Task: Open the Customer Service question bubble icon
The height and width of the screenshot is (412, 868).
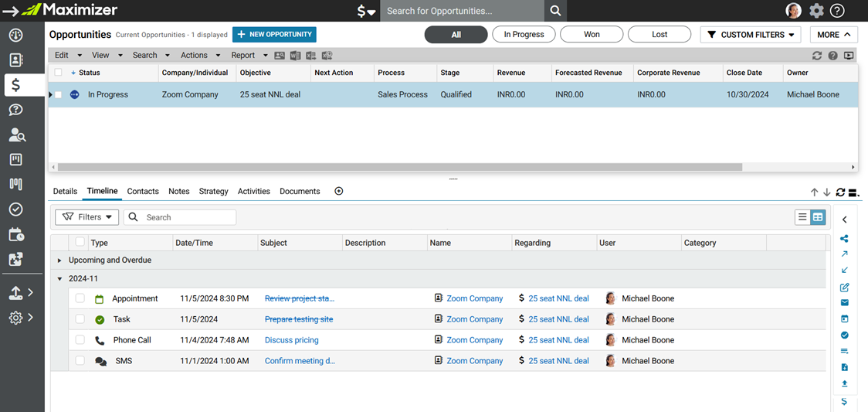Action: [16, 110]
